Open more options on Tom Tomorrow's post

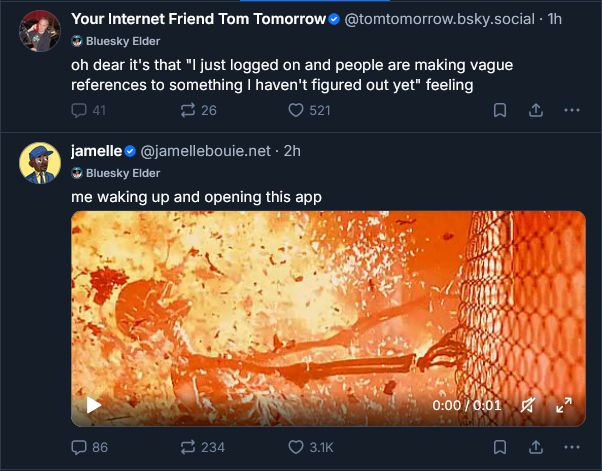click(x=572, y=110)
